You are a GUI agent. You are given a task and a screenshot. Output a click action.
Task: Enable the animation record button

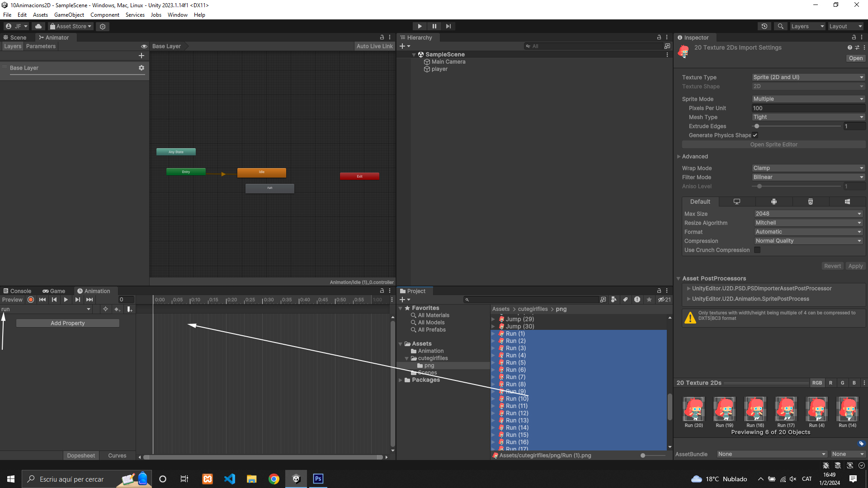click(x=31, y=300)
